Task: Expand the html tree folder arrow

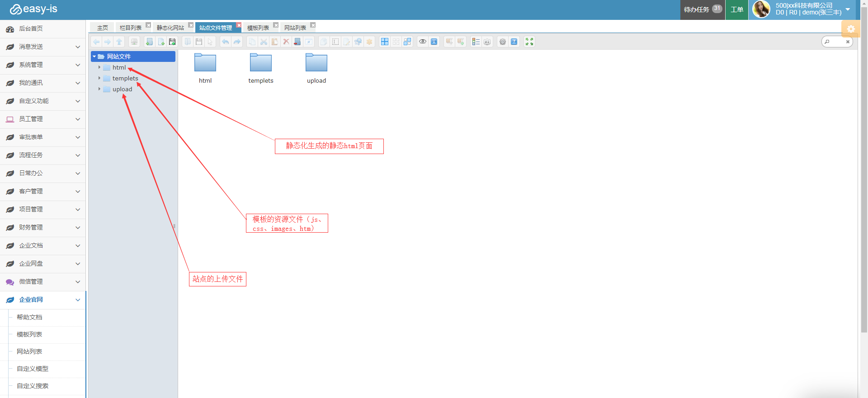Action: [99, 67]
